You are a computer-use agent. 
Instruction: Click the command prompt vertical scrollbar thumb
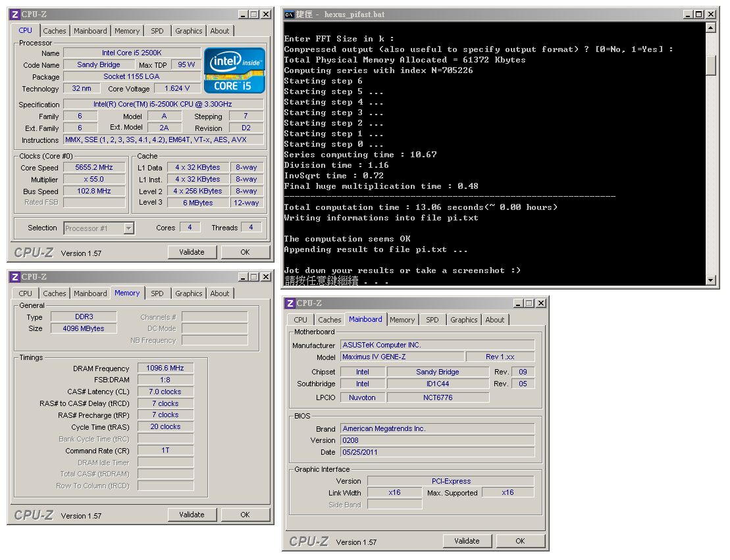(711, 65)
